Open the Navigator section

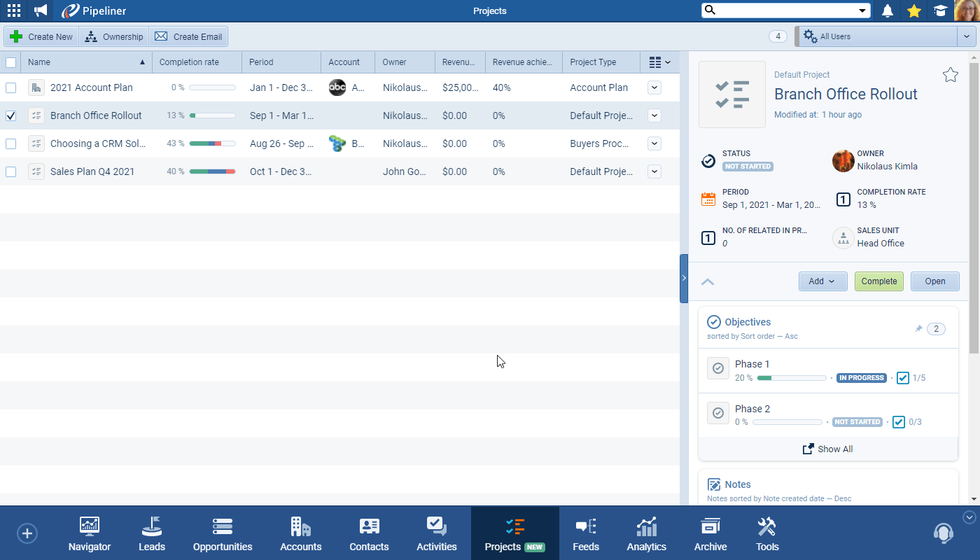(89, 533)
